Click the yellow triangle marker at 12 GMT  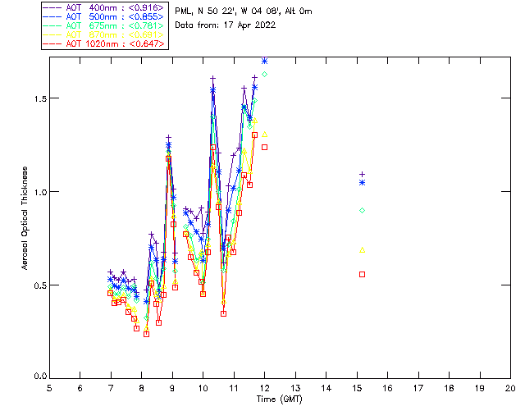[x=264, y=135]
